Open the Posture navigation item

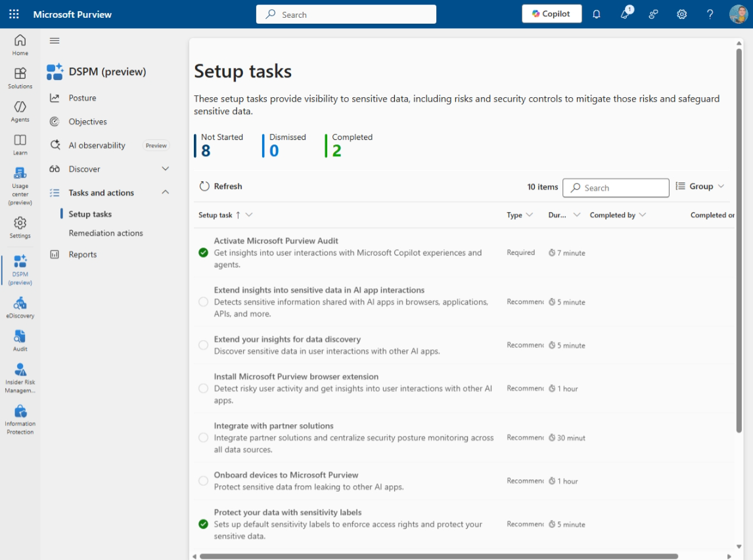coord(83,98)
